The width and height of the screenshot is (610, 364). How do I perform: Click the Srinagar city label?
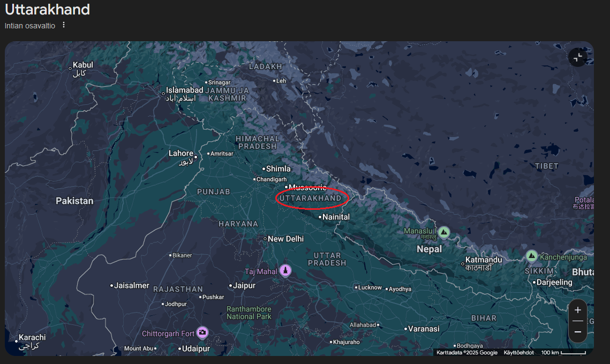[219, 82]
